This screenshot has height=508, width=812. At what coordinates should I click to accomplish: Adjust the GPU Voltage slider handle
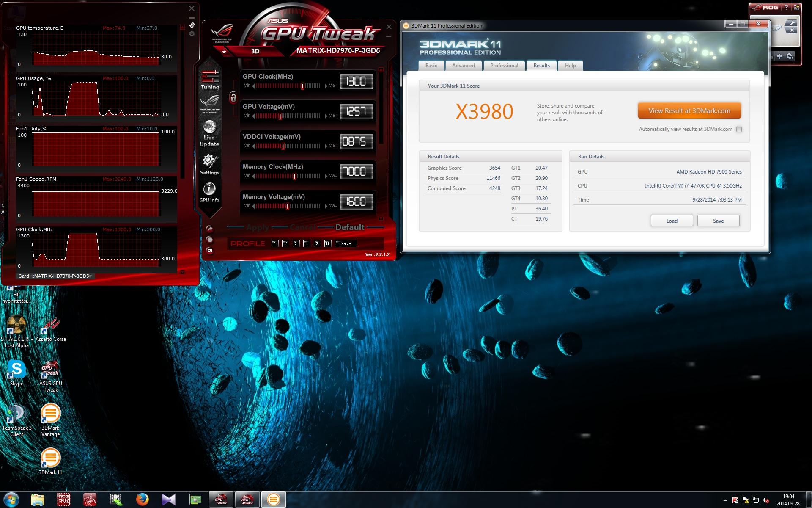280,116
